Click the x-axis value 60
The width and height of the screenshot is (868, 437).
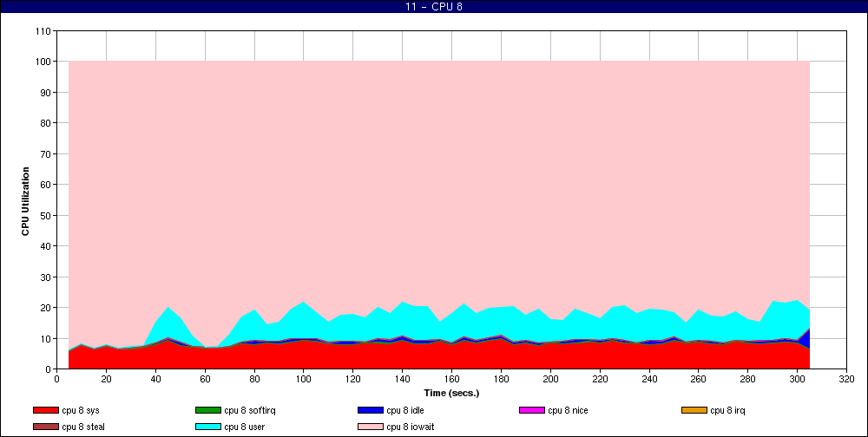205,379
